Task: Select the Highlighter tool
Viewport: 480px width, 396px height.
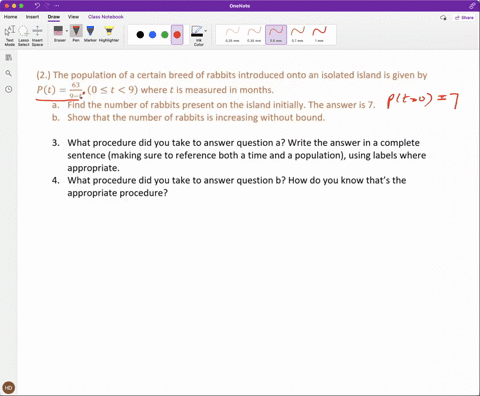Action: (109, 34)
